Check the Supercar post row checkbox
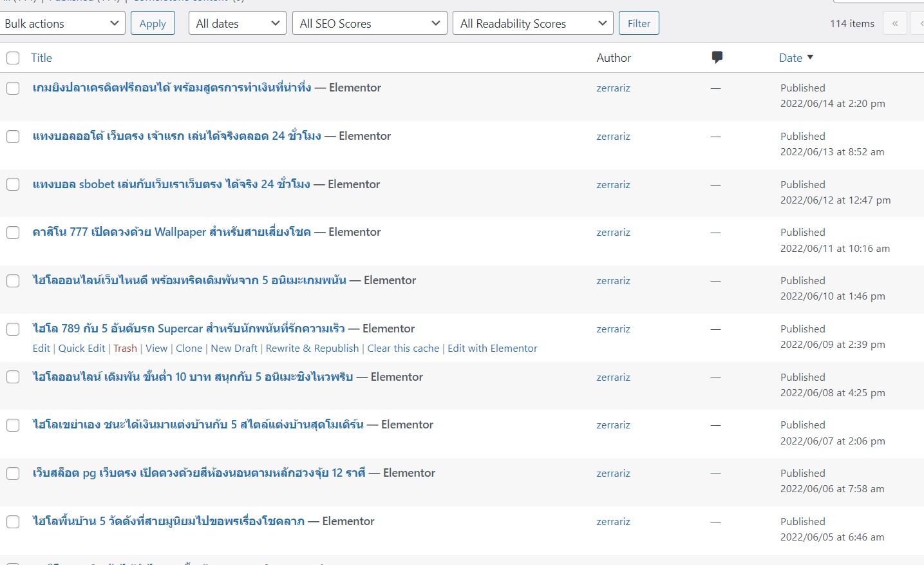 click(x=13, y=329)
